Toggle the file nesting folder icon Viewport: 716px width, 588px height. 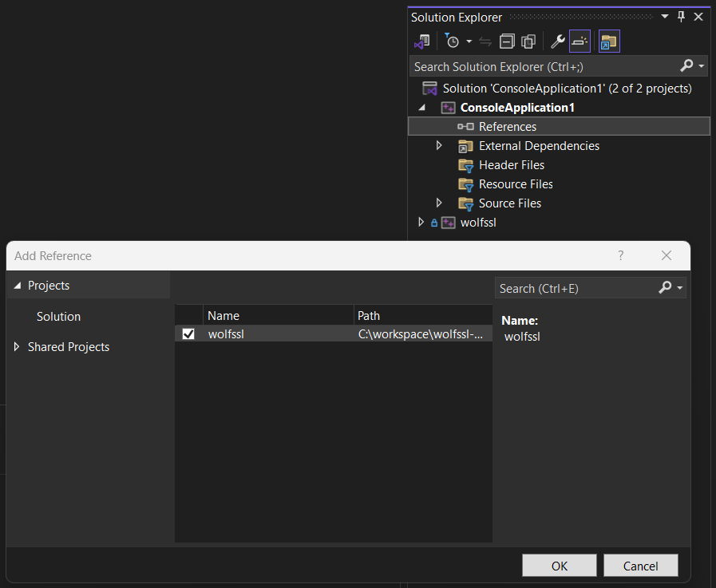[609, 41]
